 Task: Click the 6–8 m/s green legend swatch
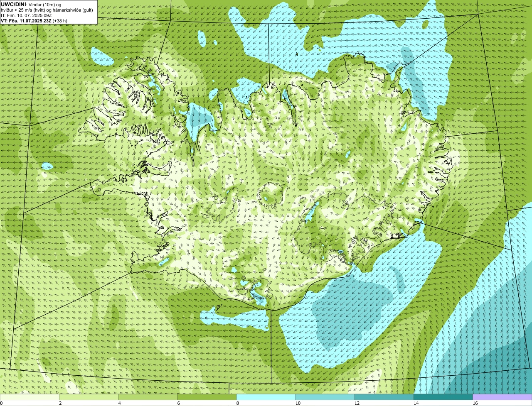click(207, 397)
